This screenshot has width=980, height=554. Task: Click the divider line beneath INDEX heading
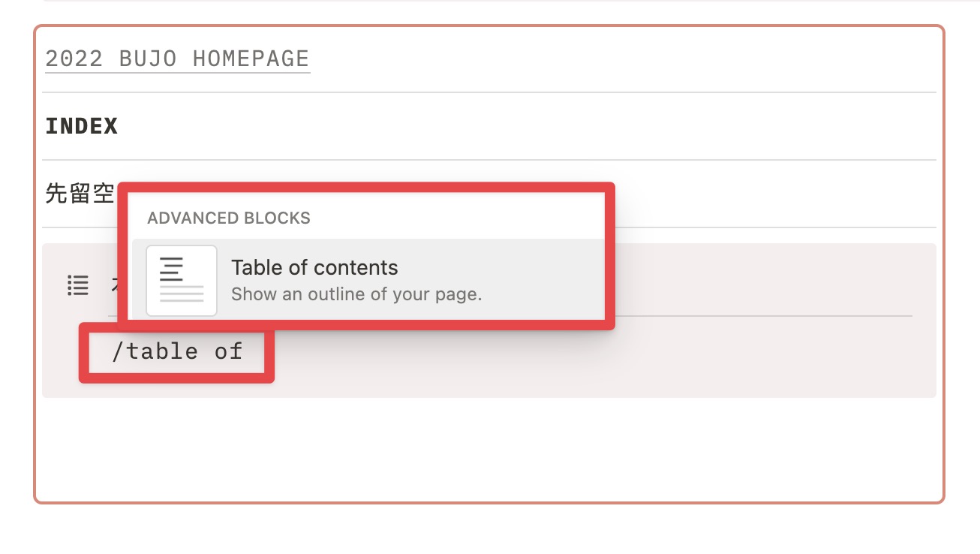coord(489,160)
